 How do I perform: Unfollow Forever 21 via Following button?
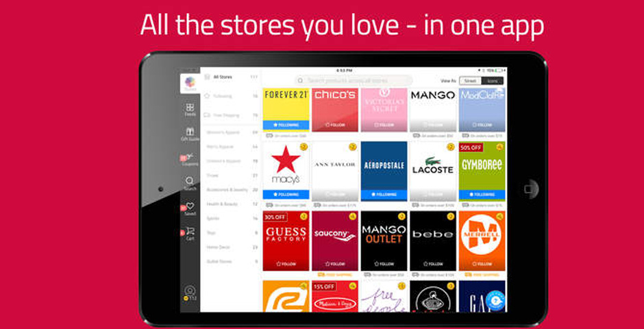pyautogui.click(x=286, y=125)
